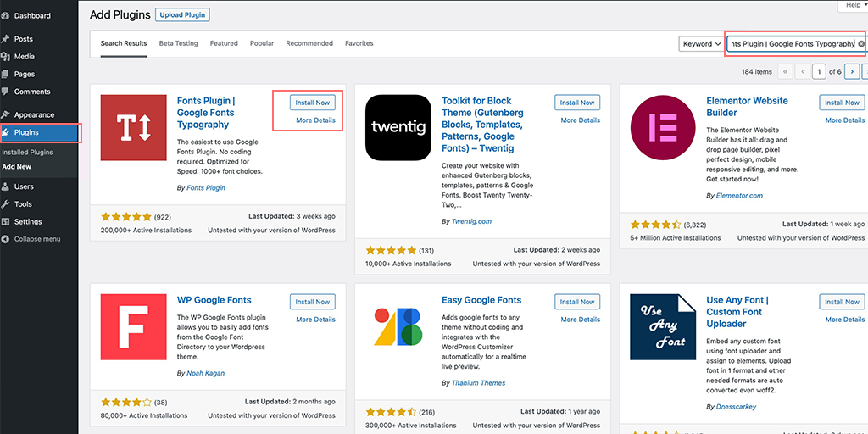Open author link Fonts Plugin

coord(206,187)
